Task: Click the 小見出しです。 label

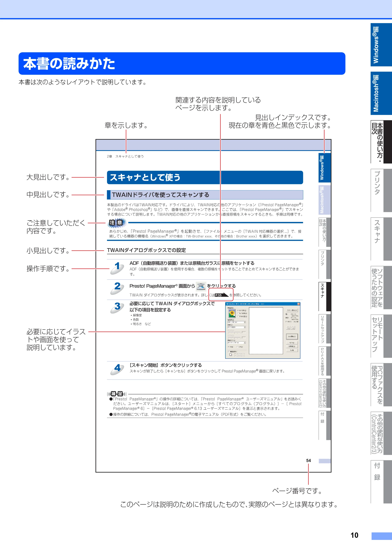Action: [48, 251]
